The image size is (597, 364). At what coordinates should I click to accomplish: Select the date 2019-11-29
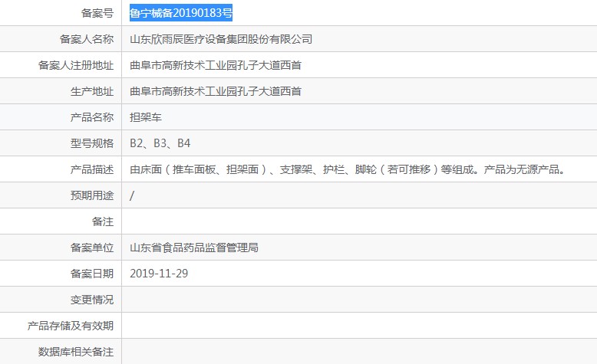tap(159, 274)
